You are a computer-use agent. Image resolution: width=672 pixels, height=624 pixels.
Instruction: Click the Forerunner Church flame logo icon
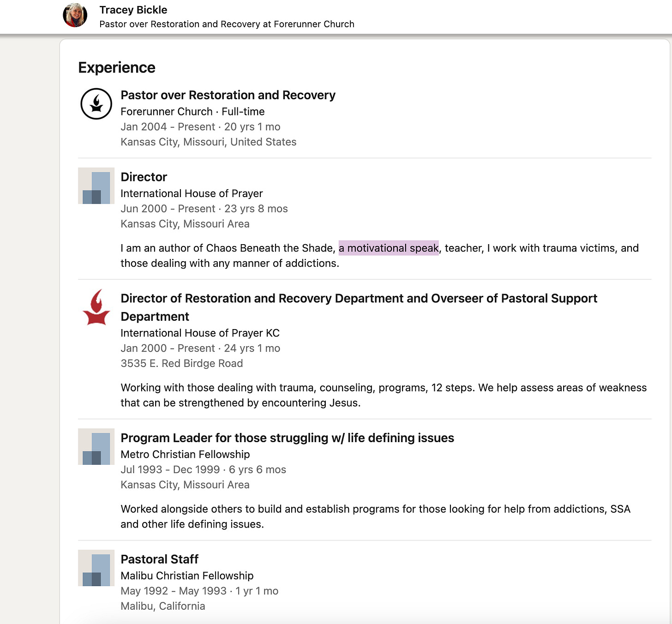[96, 104]
